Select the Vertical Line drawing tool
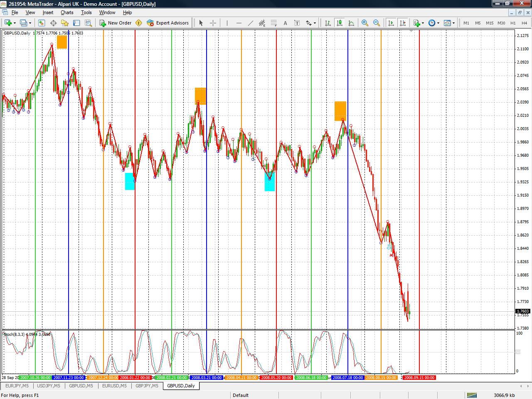The height and width of the screenshot is (399, 532). 227,23
